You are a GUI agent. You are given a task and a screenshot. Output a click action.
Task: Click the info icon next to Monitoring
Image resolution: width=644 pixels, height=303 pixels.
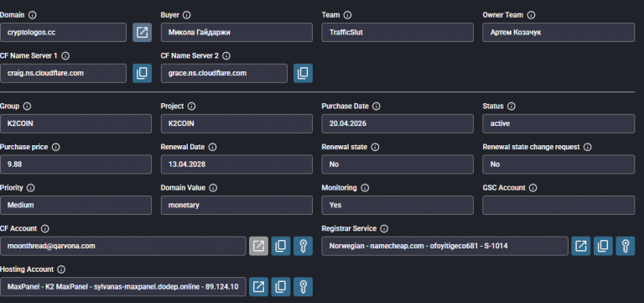tap(365, 187)
